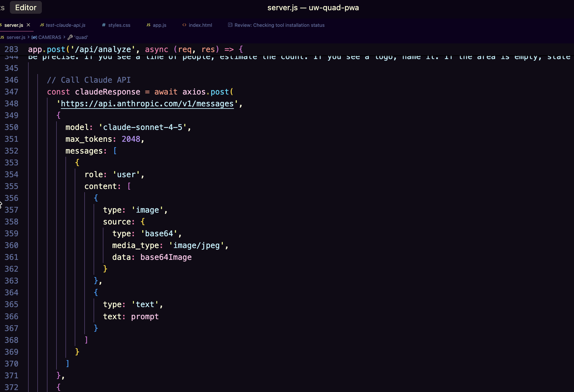Click the HTML brackets icon on index.html tab
The image size is (574, 392).
[184, 25]
